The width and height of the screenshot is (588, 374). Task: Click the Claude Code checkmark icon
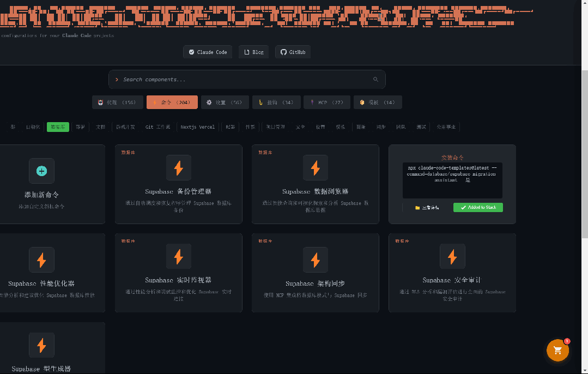click(x=191, y=52)
